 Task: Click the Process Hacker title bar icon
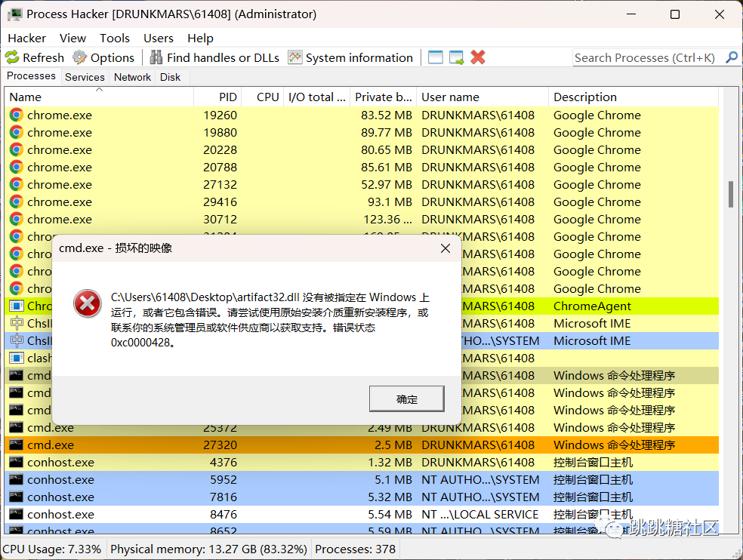click(x=14, y=14)
